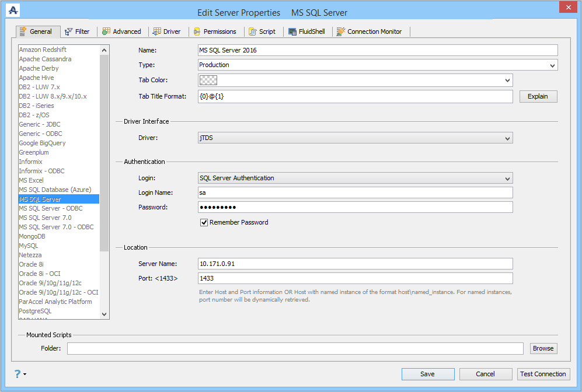Screen dimensions: 582x392
Task: Open the help question mark menu
Action: [x=19, y=374]
